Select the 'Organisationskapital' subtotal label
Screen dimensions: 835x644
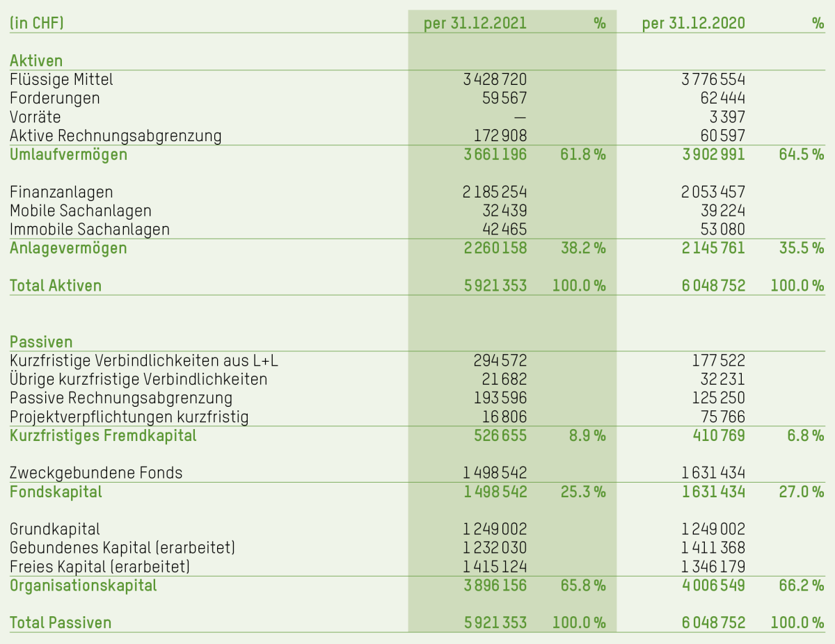[83, 586]
